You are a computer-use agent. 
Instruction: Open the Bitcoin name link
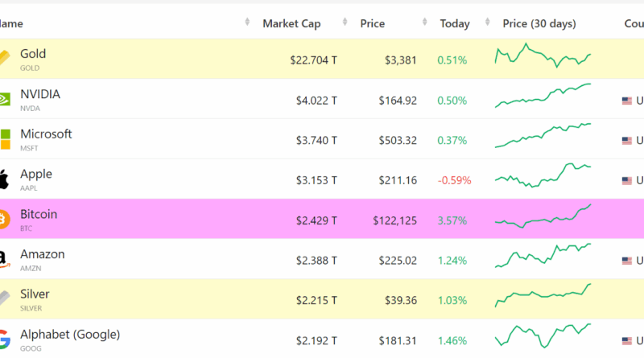pos(39,214)
